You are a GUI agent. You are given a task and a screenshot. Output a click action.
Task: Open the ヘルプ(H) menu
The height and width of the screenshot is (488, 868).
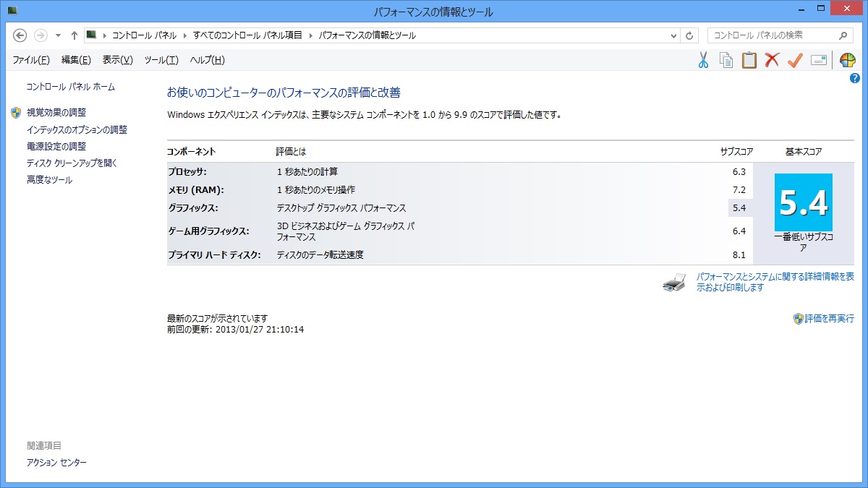207,60
